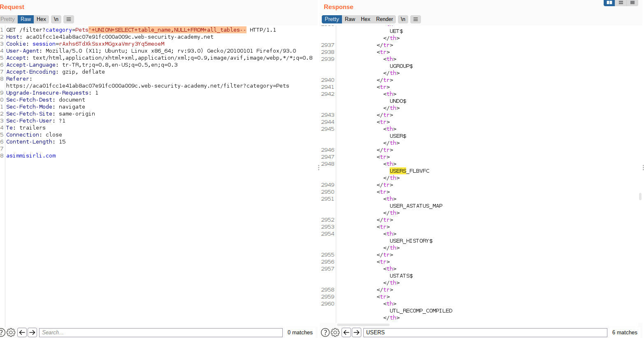The image size is (644, 338).
Task: Open Response search settings gear
Action: click(335, 332)
